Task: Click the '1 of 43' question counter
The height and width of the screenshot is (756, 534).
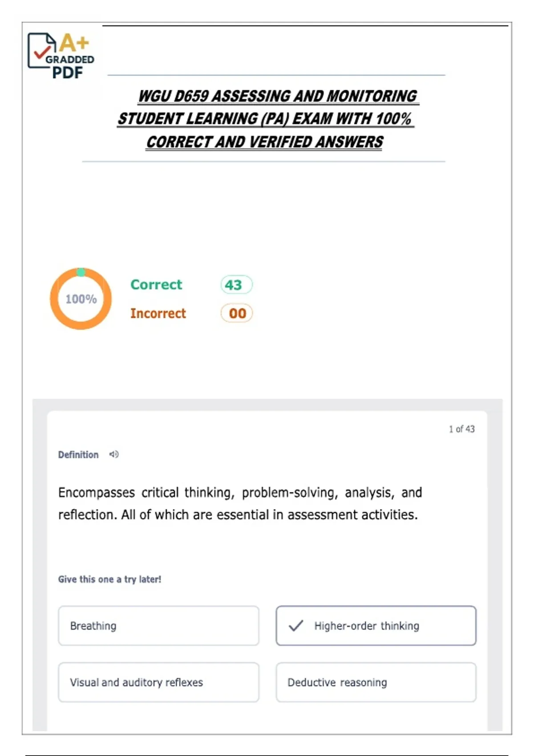Action: point(461,429)
